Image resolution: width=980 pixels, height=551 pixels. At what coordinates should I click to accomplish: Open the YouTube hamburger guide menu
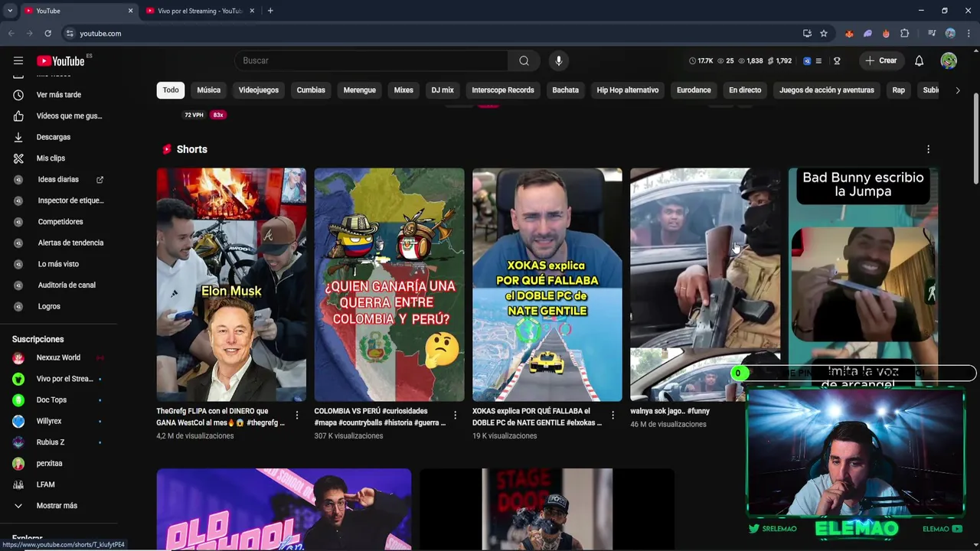18,60
